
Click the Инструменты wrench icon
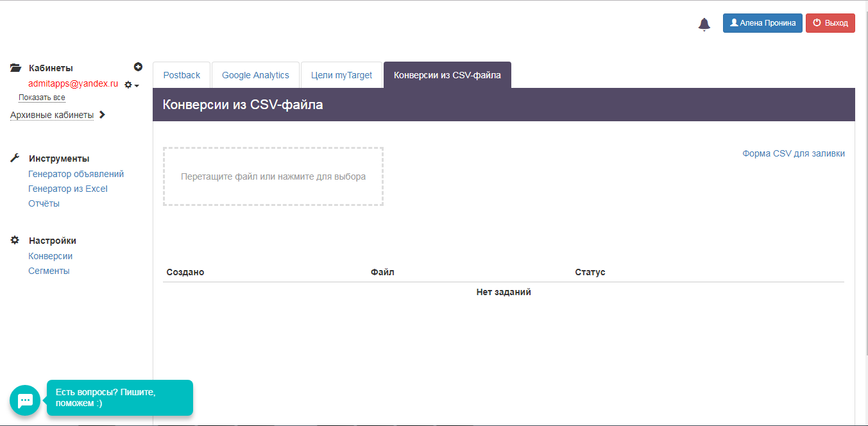coord(15,158)
